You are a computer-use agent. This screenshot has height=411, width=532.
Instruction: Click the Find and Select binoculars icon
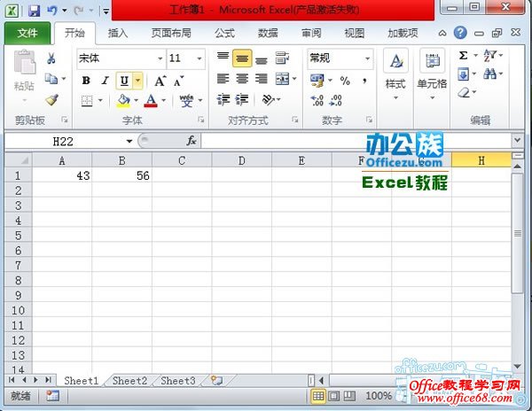click(489, 74)
